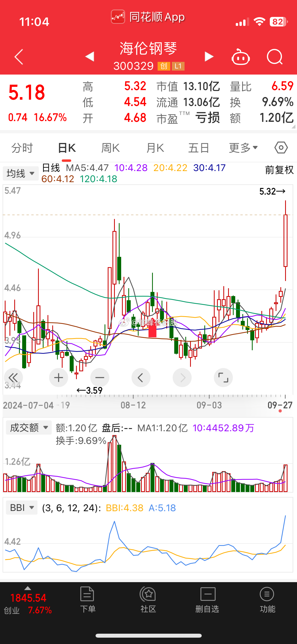Open 更多 period dropdown
Screen dimensions: 297x644
pyautogui.click(x=243, y=148)
